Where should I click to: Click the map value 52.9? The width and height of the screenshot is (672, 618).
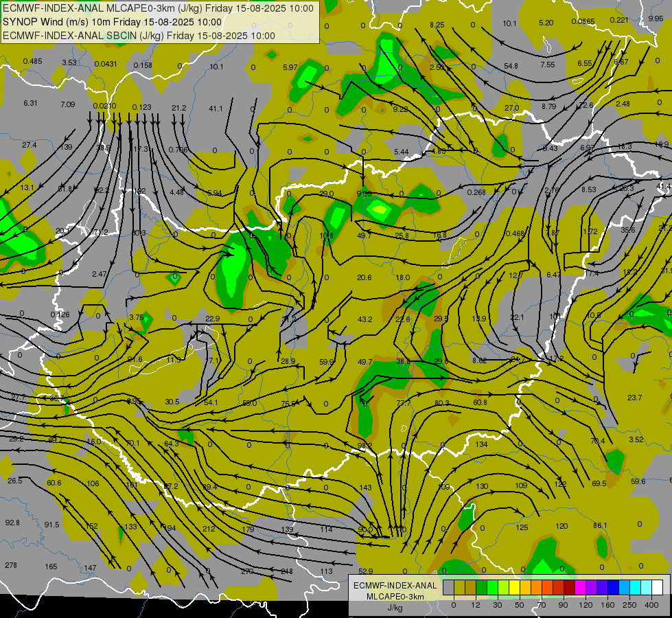coord(366,571)
